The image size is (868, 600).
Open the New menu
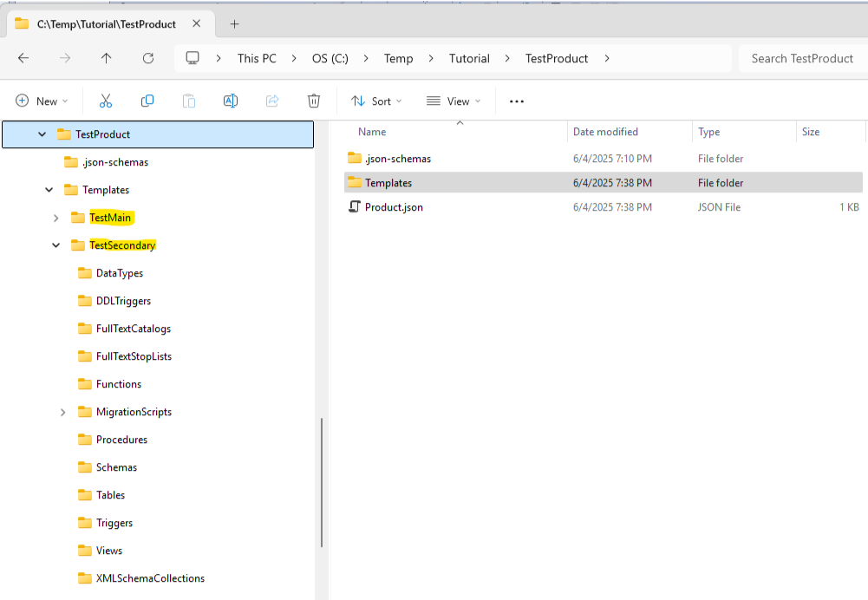click(42, 101)
